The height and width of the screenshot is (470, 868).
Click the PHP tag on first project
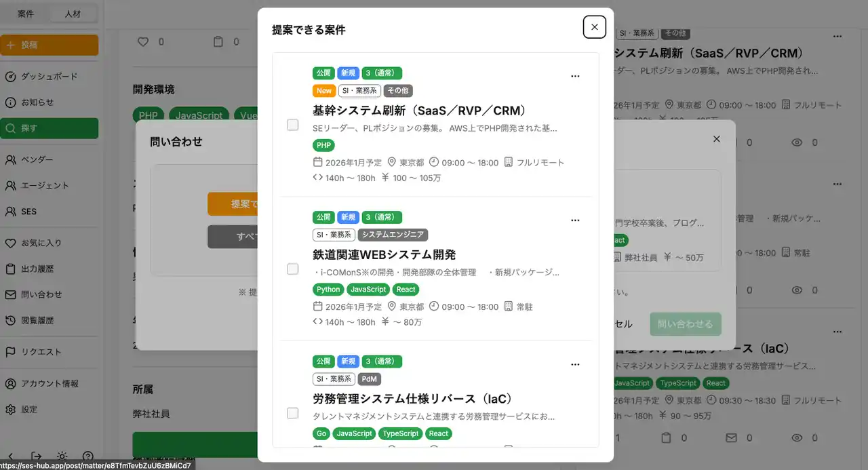[x=323, y=145]
